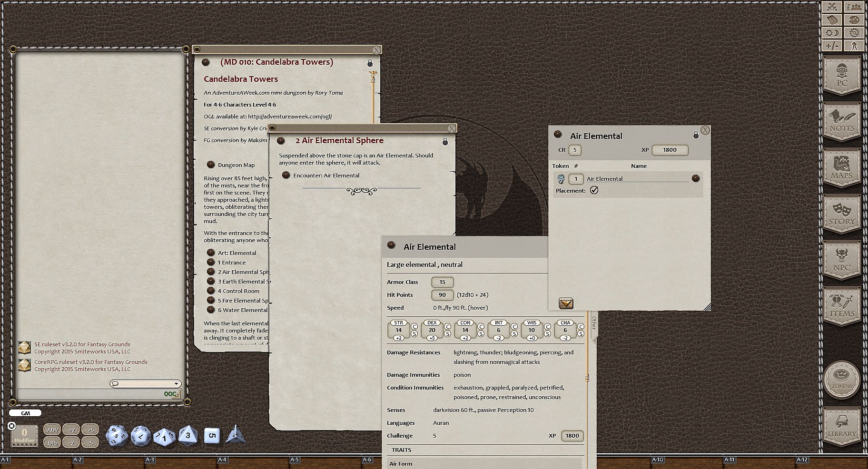Click the Options gear icon

point(855,33)
